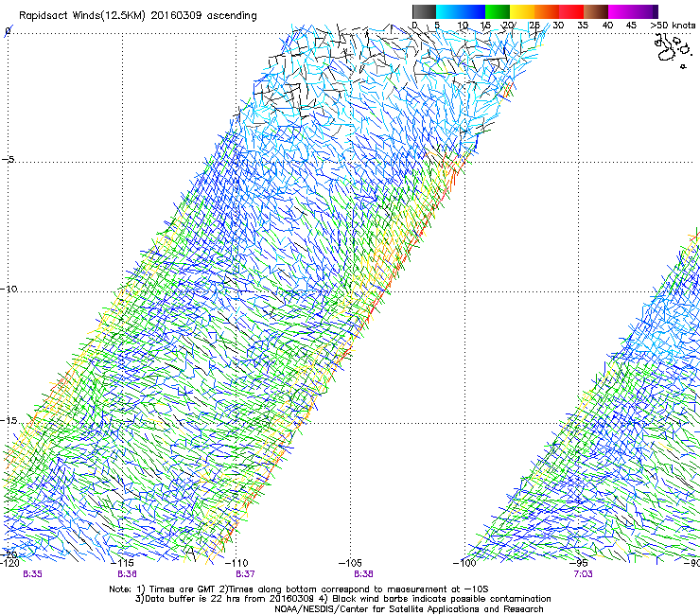Click the '-110' longitude axis label
The height and width of the screenshot is (615, 700).
236,563
